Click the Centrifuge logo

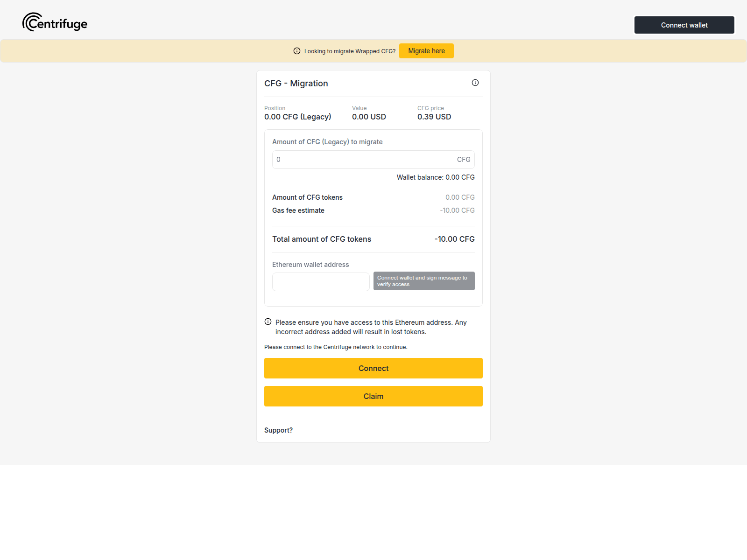pos(55,22)
